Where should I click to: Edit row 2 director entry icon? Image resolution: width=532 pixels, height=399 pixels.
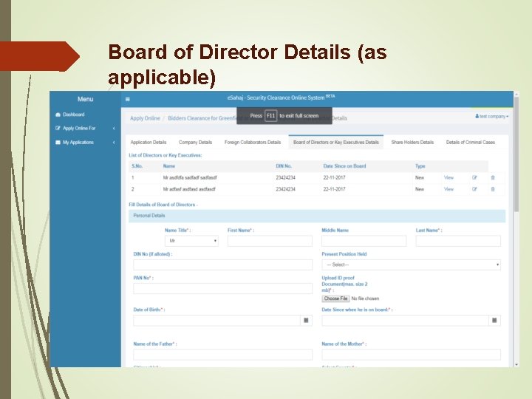[474, 189]
